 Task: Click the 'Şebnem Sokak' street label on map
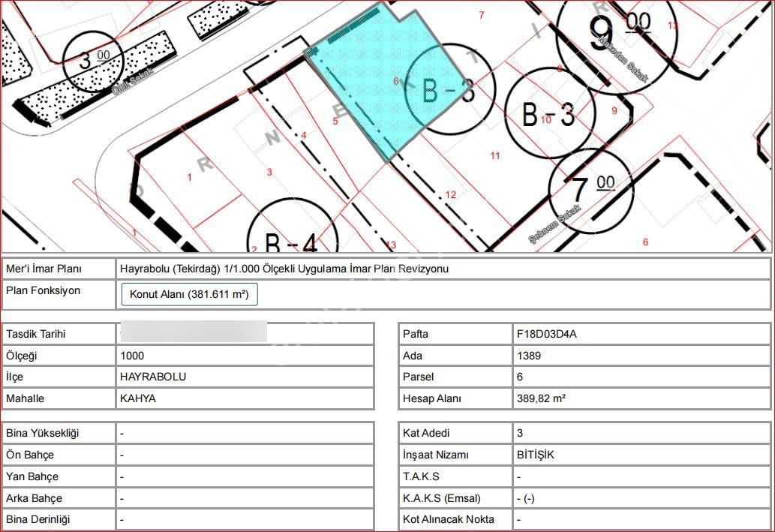click(x=555, y=224)
